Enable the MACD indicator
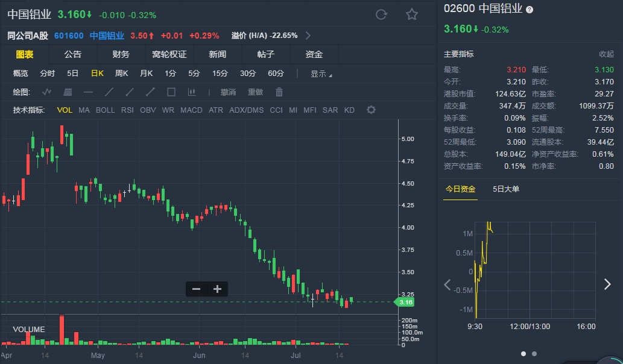 191,110
